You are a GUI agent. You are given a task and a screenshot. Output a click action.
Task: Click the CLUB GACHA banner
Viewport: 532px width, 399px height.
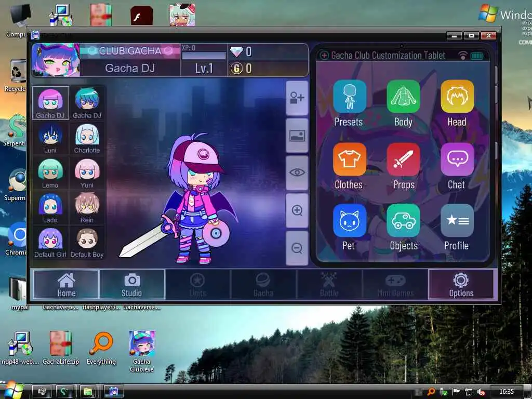130,51
